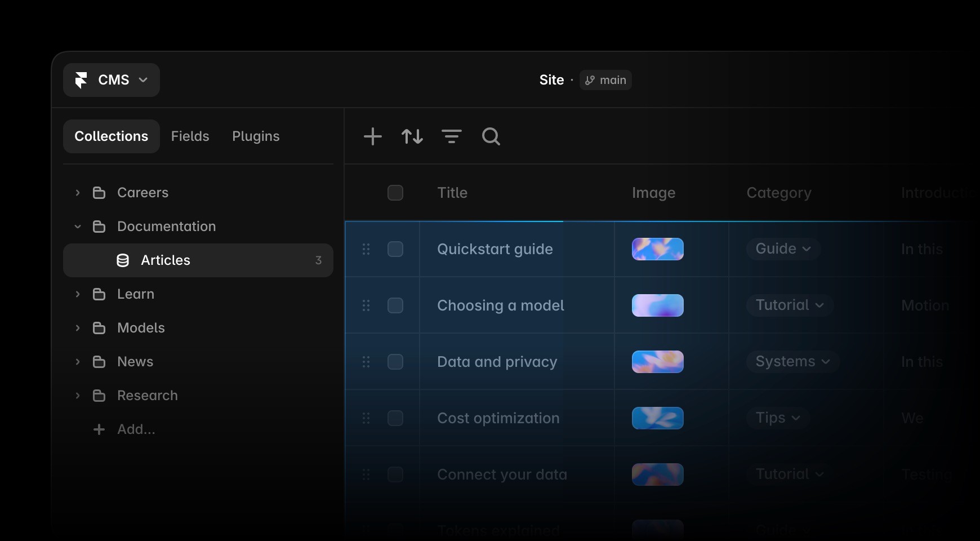
Task: Click the Articles item count 3
Action: click(x=318, y=260)
